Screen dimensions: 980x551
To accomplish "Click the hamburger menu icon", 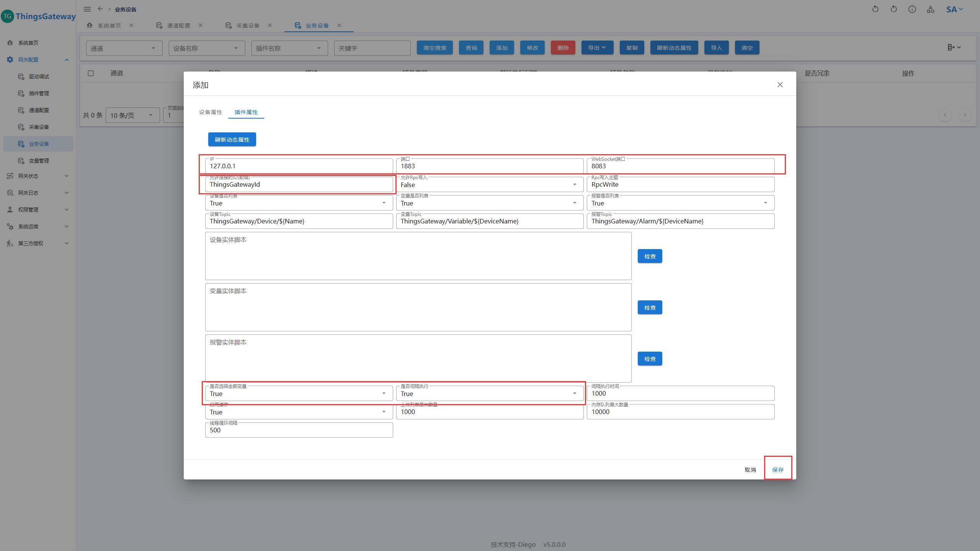I will click(x=87, y=9).
